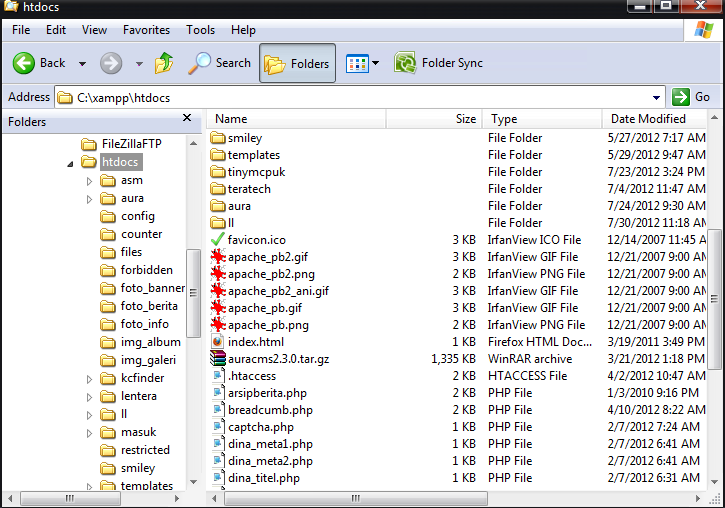725x508 pixels.
Task: Click the green Go arrow button
Action: coord(681,97)
